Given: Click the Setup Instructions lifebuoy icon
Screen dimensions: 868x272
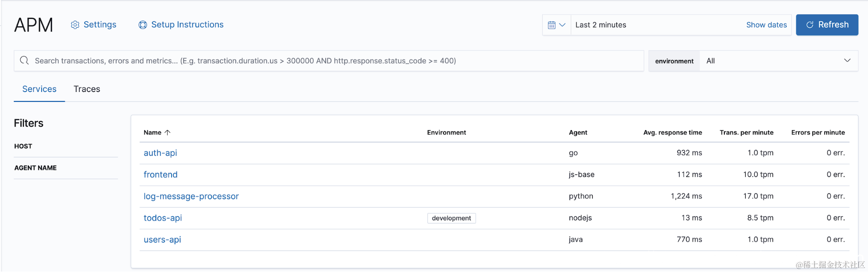Looking at the screenshot, I should (x=143, y=25).
